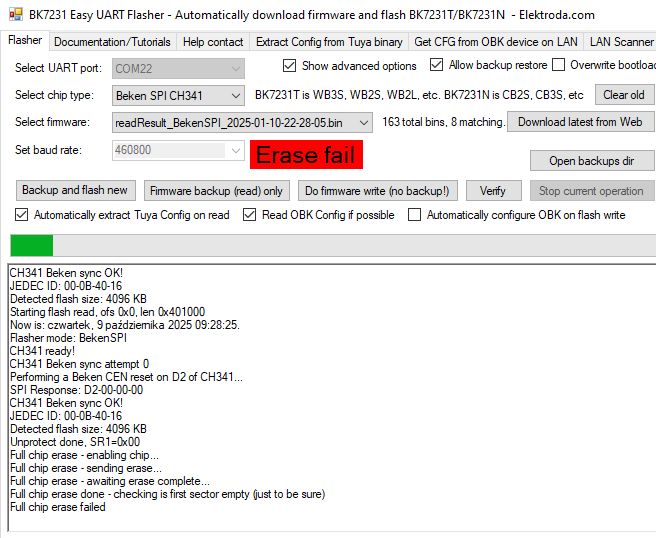This screenshot has width=656, height=538.
Task: Click the Verify button
Action: tap(493, 191)
